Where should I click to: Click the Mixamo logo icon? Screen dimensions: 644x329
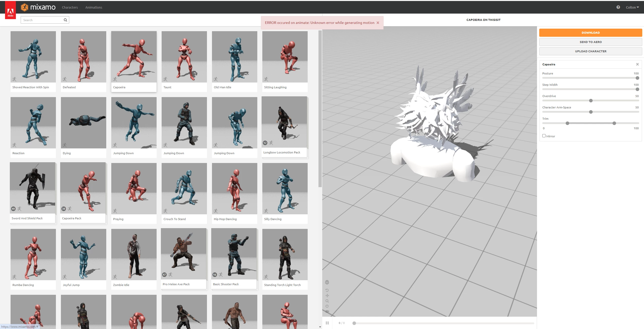coord(25,7)
